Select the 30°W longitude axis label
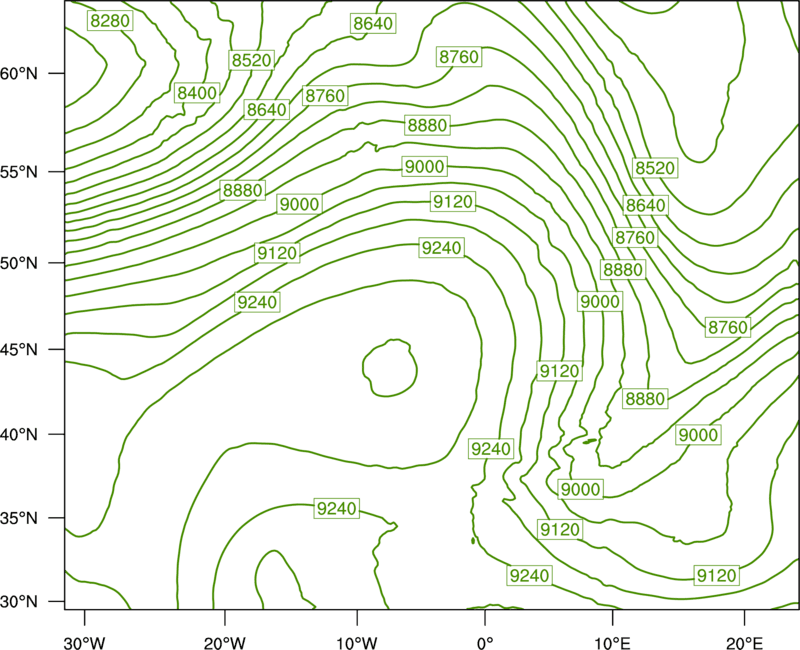This screenshot has width=800, height=650. tap(84, 643)
